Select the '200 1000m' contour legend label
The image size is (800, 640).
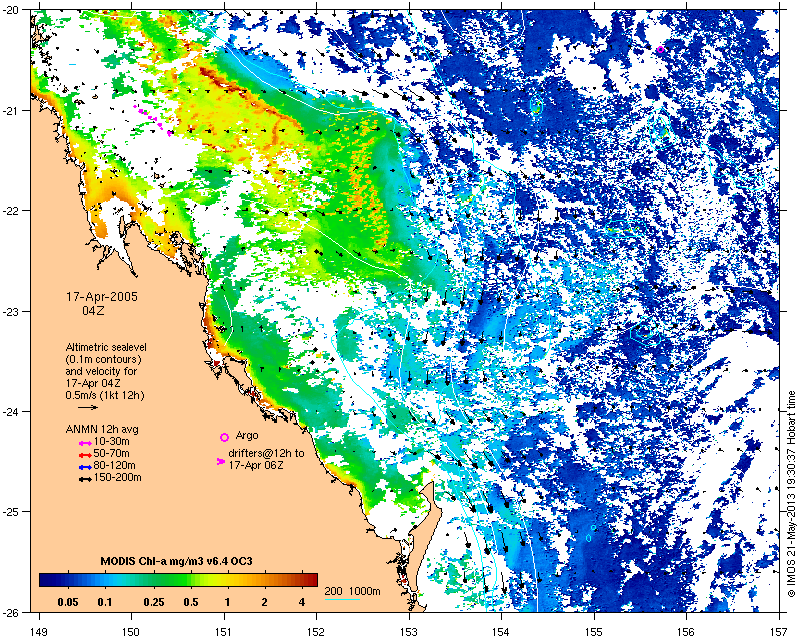coord(353,592)
